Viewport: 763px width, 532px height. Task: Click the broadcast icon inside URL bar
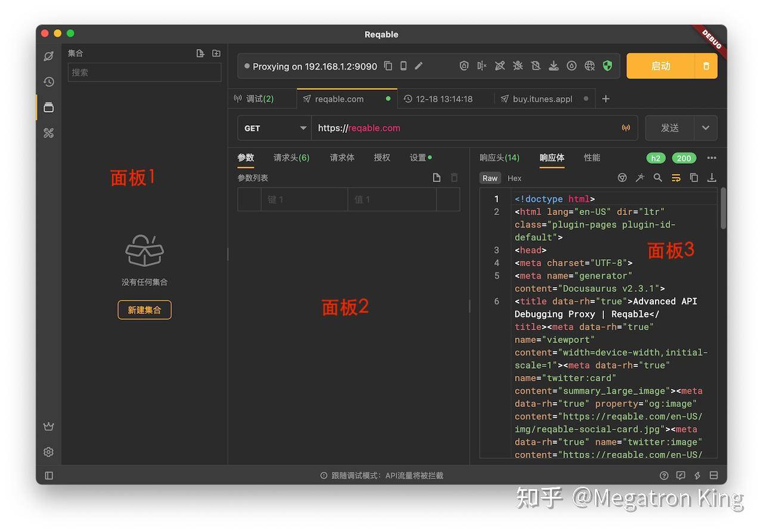pos(626,128)
